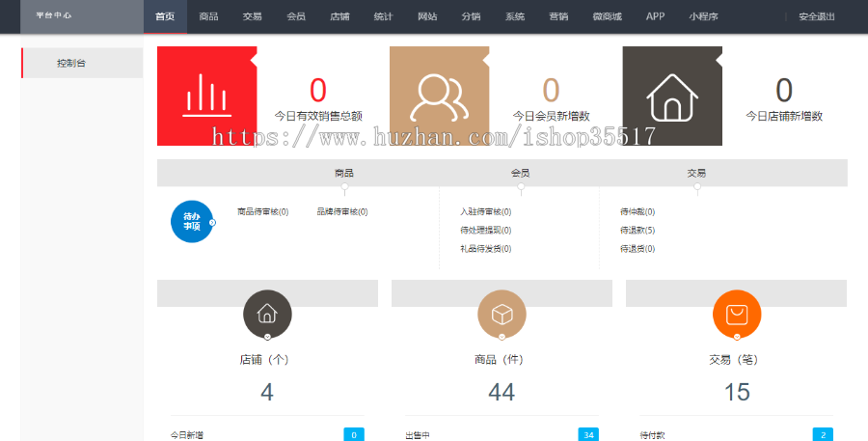This screenshot has height=441, width=868.
Task: Click the 今日店铺新增数 value 0
Action: click(784, 91)
